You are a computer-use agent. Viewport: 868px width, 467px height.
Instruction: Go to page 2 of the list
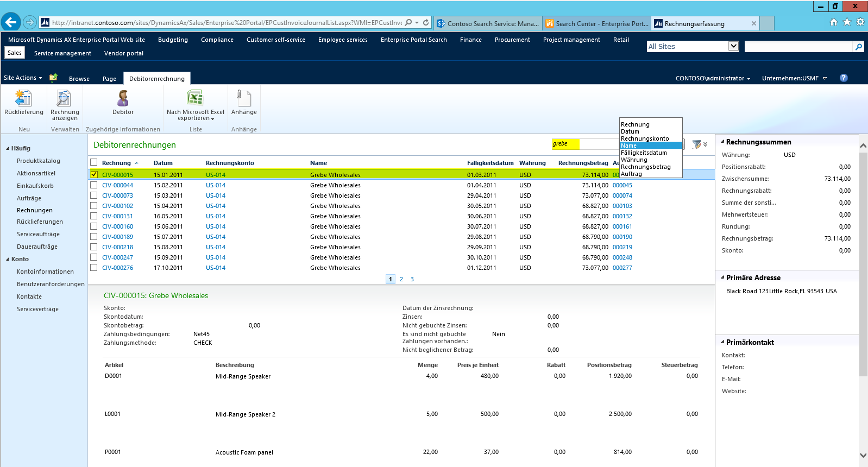(401, 279)
